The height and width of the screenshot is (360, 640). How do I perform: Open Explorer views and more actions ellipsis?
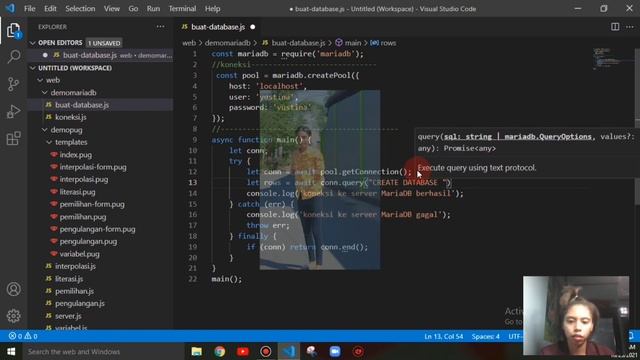(160, 27)
